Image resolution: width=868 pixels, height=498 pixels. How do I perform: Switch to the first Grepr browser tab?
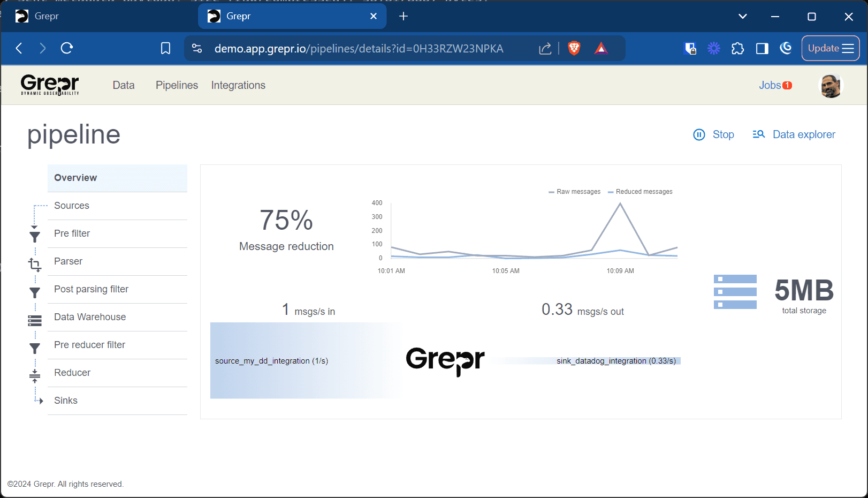click(x=99, y=16)
